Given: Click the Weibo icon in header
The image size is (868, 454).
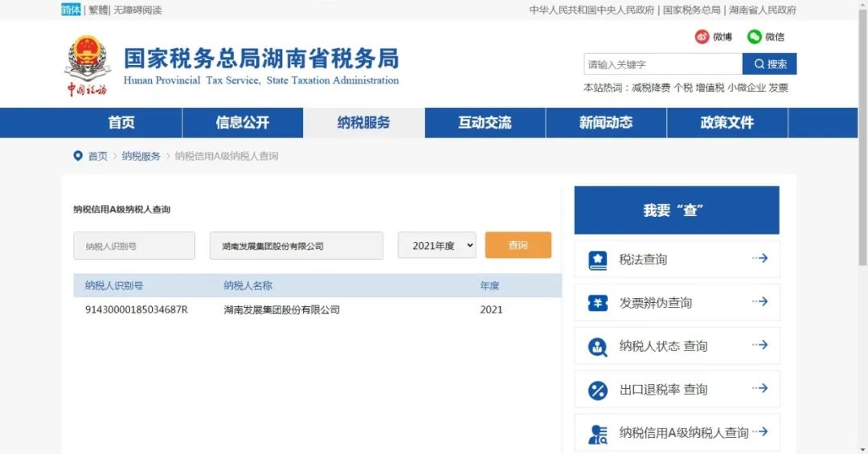Looking at the screenshot, I should tap(702, 37).
